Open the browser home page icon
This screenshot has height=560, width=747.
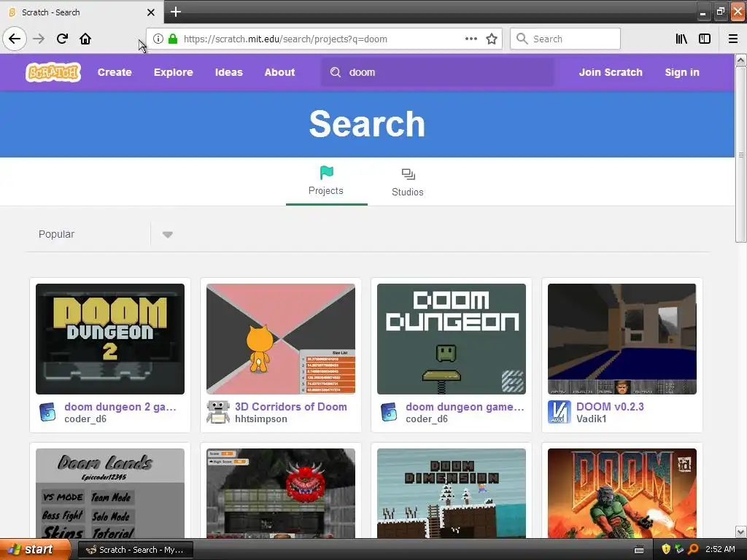[85, 39]
